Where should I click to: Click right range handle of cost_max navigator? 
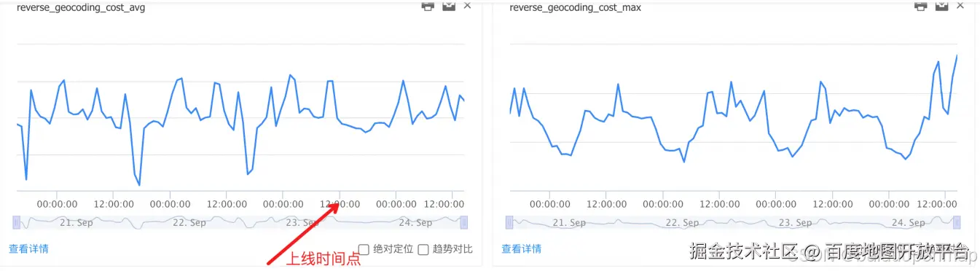(957, 222)
